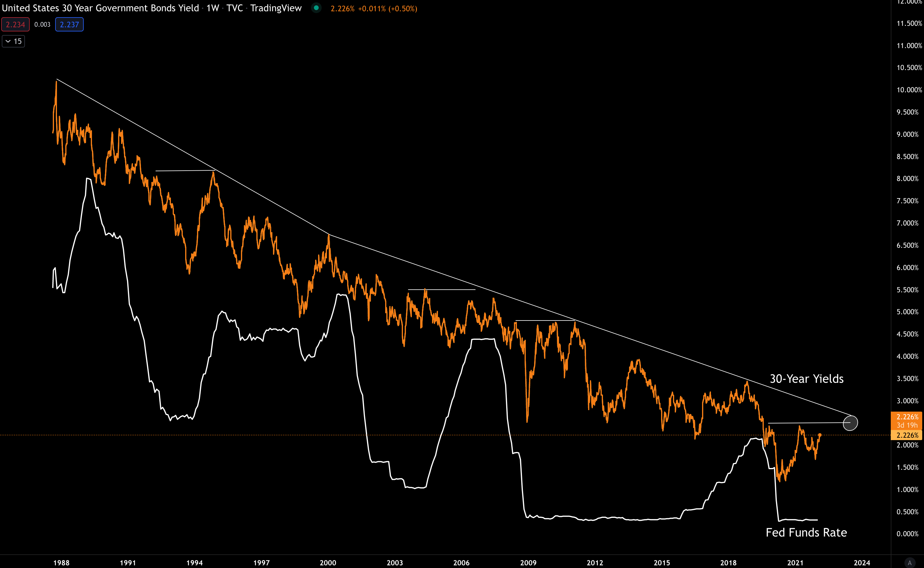Viewport: 924px width, 568px height.
Task: Click the 'A' auto-scale button
Action: 909,562
